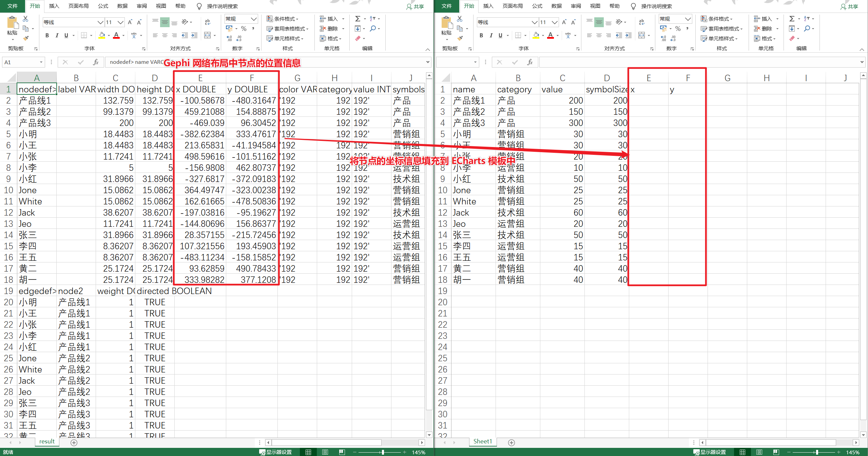The image size is (868, 456).
Task: Click Paste icon in left Excel window
Action: pyautogui.click(x=12, y=23)
